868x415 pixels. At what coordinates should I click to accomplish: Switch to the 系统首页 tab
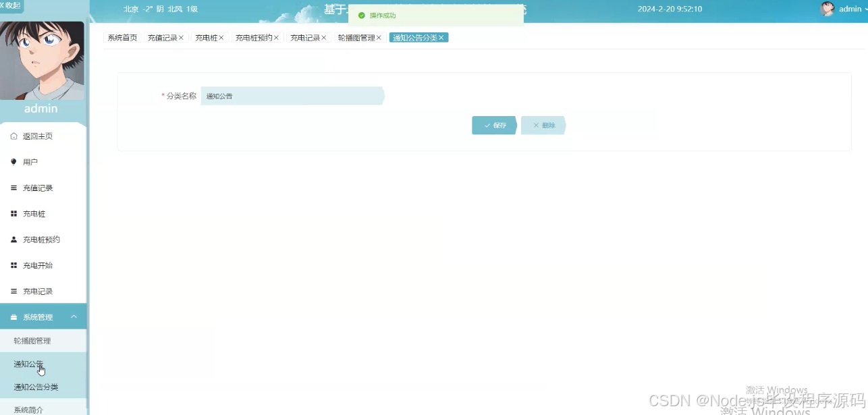(x=122, y=38)
